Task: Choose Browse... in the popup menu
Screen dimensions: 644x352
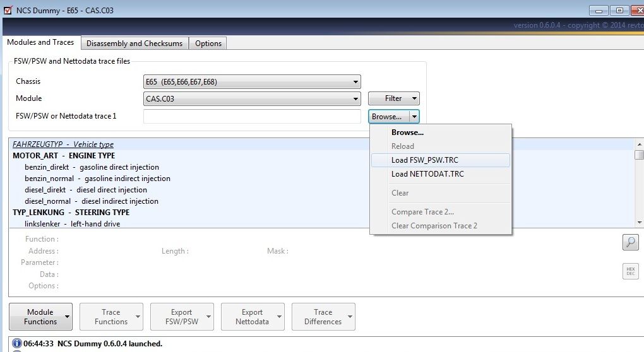Action: coord(441,132)
